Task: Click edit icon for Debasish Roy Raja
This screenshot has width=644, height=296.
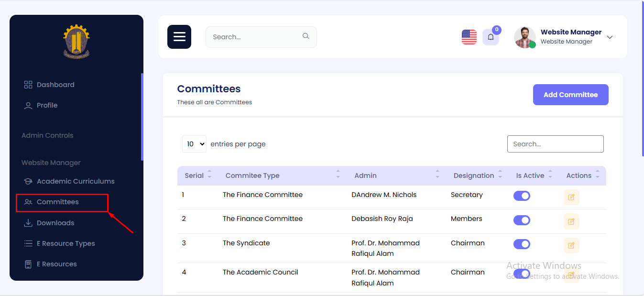Action: pos(571,221)
